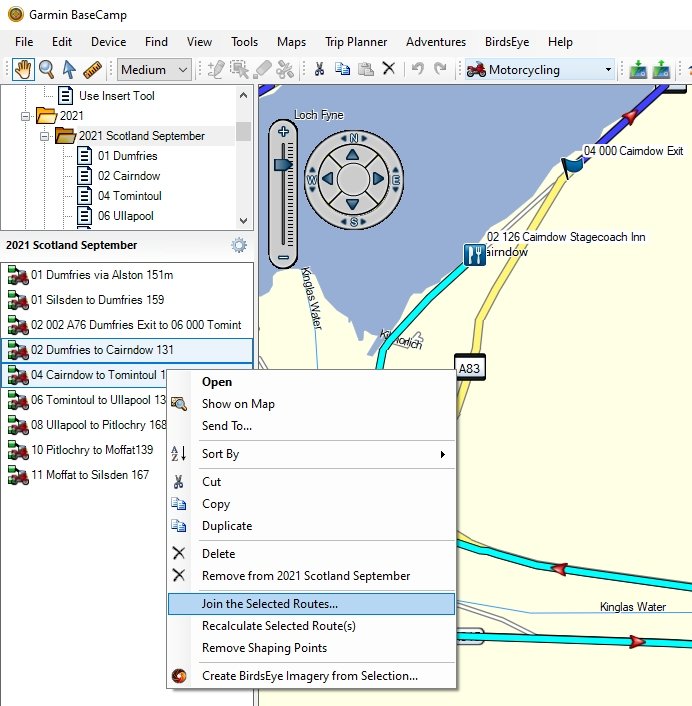
Task: Collapse the 2021 Scotland September folder
Action: [44, 136]
